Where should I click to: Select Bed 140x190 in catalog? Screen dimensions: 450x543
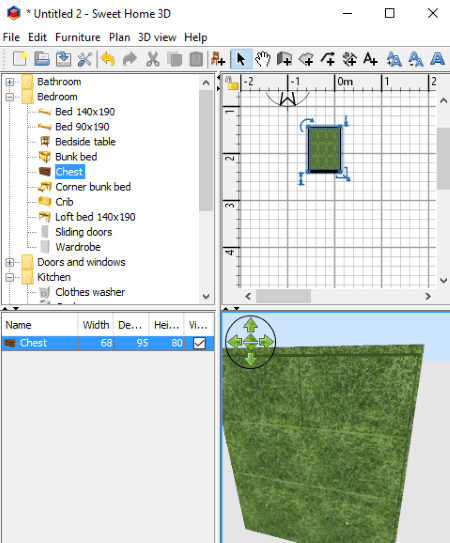(x=85, y=112)
